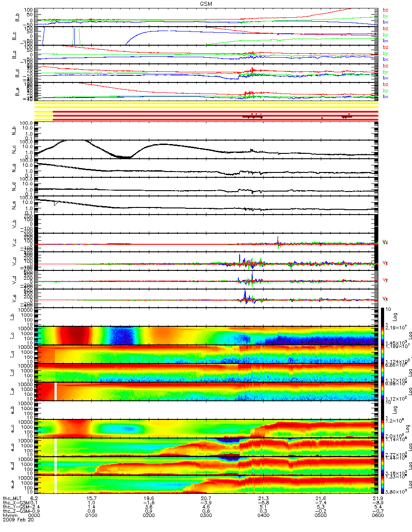Click the N_a density axis label
Screen dimensions: 412x532
pyautogui.click(x=13, y=169)
